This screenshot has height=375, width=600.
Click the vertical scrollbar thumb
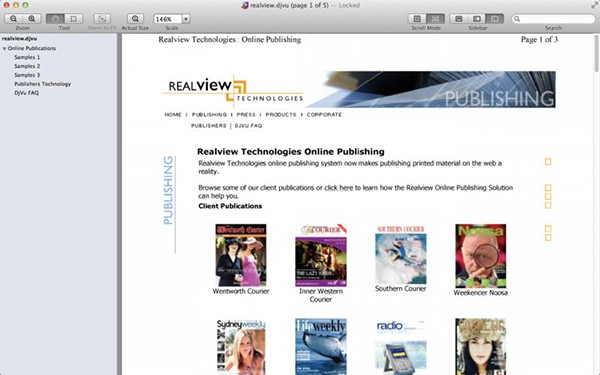point(596,53)
